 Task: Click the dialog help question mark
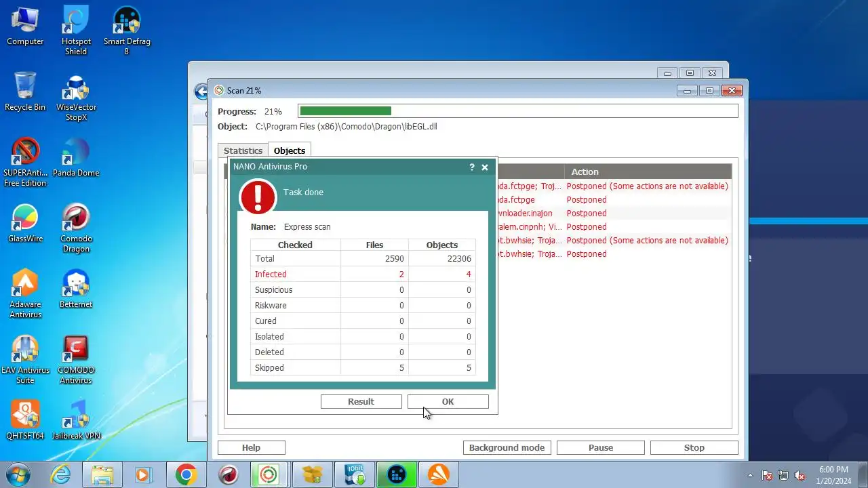(472, 167)
